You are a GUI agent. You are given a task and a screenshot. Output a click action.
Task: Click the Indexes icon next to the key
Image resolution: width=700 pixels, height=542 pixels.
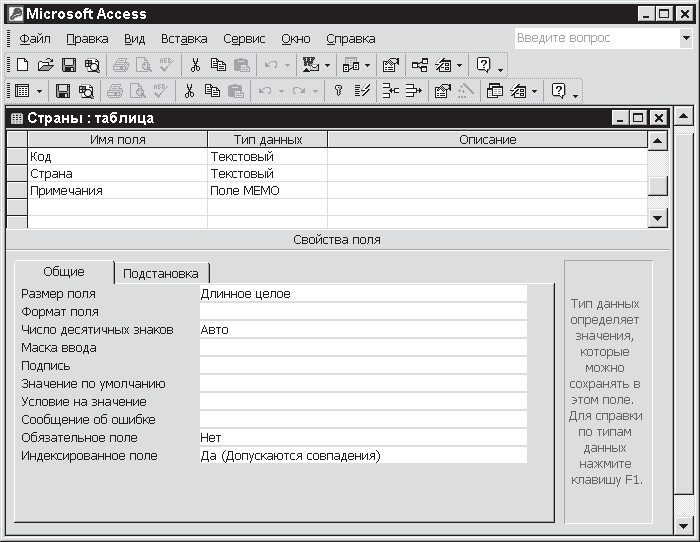click(362, 91)
